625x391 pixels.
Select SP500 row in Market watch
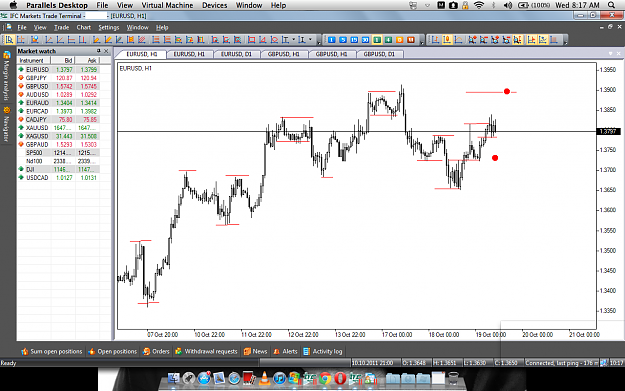pos(58,153)
